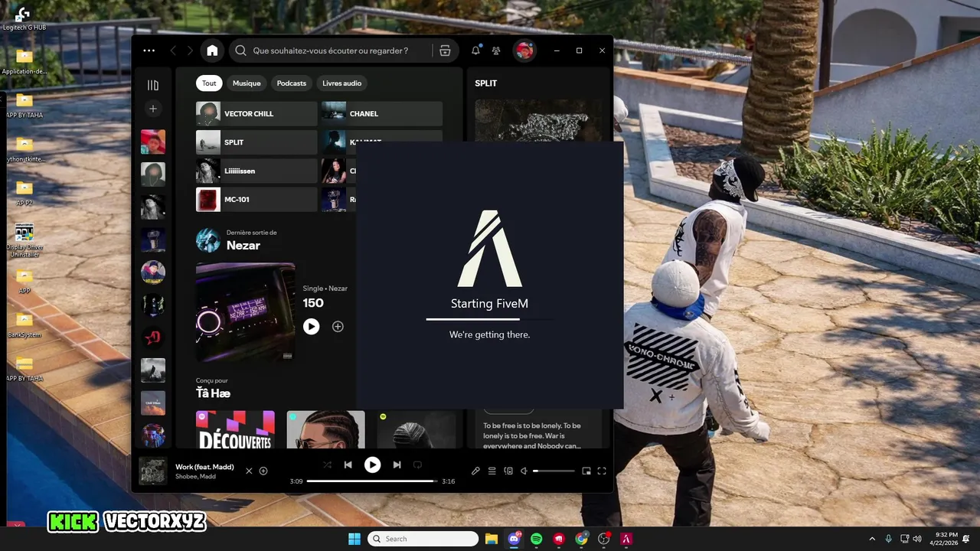Viewport: 980px width, 551px height.
Task: Open the SPLIT tile
Action: click(256, 142)
